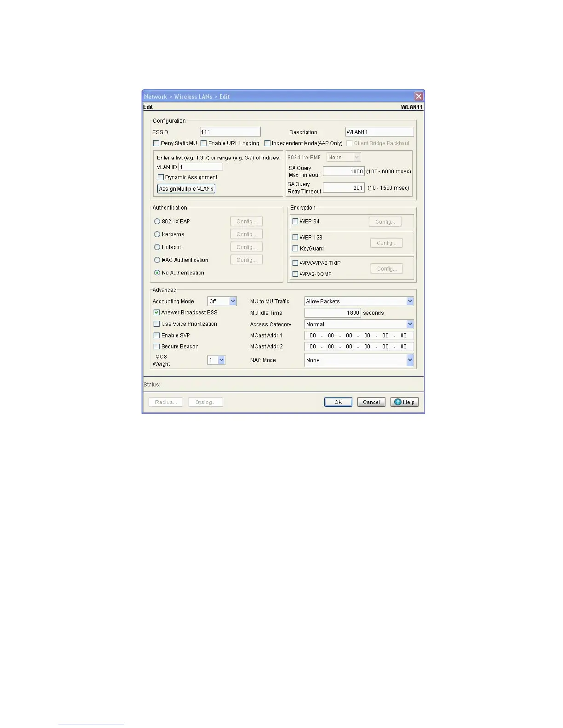Click Config button for Hotspot
Viewport: 563px width, 728px height.
tap(247, 247)
